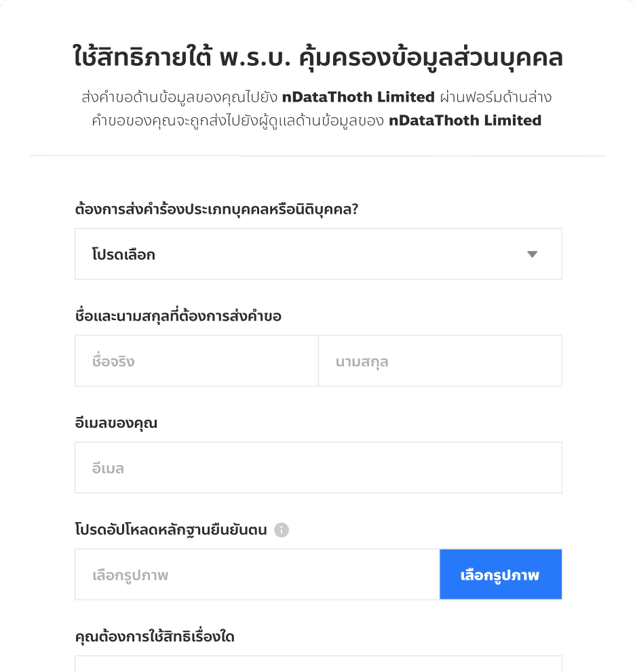Click the อีเมล email input box

click(317, 467)
